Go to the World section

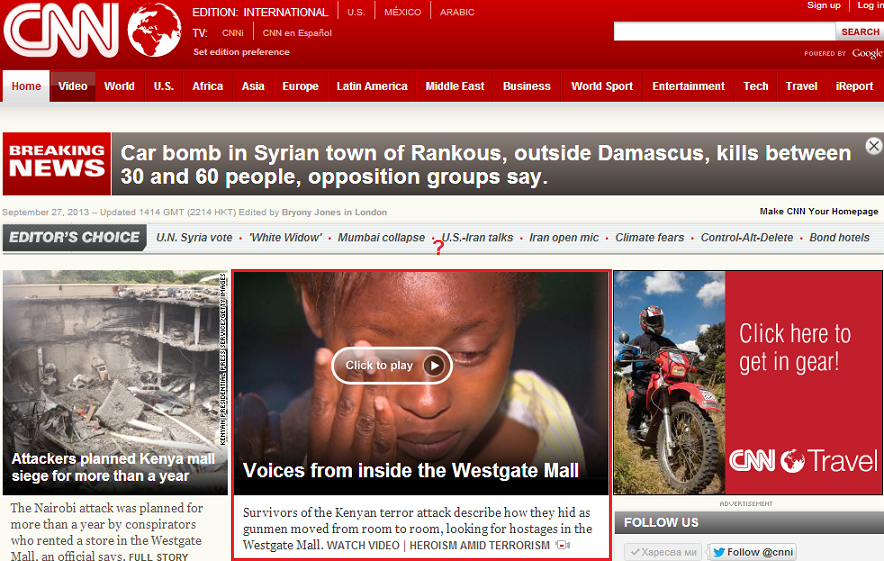point(120,86)
